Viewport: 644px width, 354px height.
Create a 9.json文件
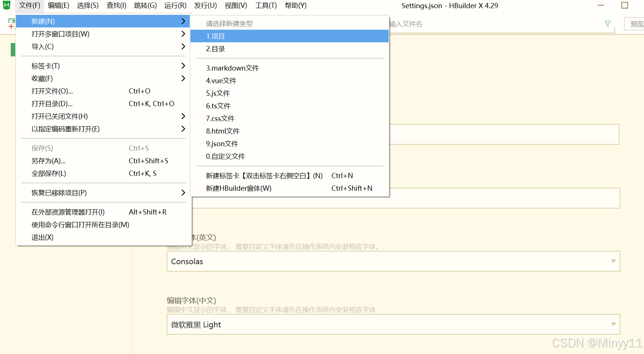point(290,144)
